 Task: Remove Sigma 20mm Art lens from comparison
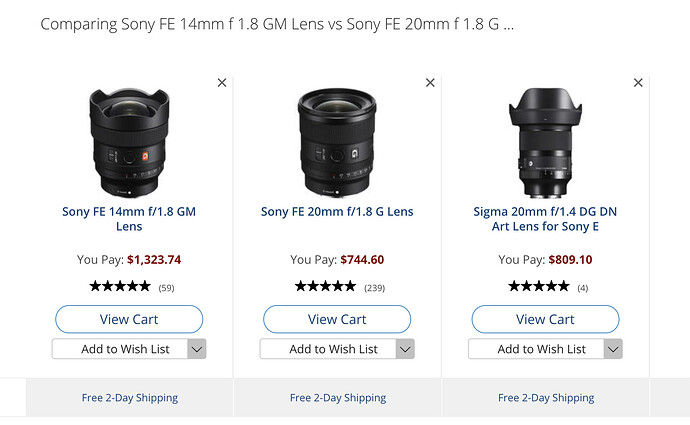(x=638, y=82)
